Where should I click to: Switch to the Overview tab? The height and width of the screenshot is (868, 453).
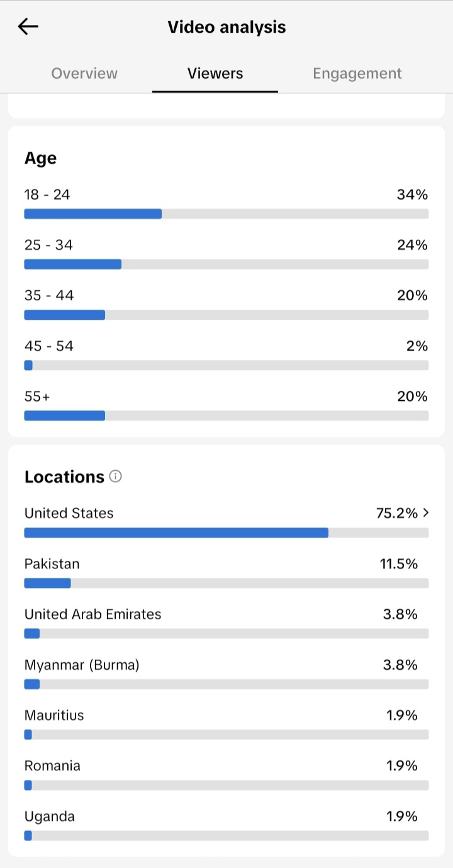coord(84,74)
